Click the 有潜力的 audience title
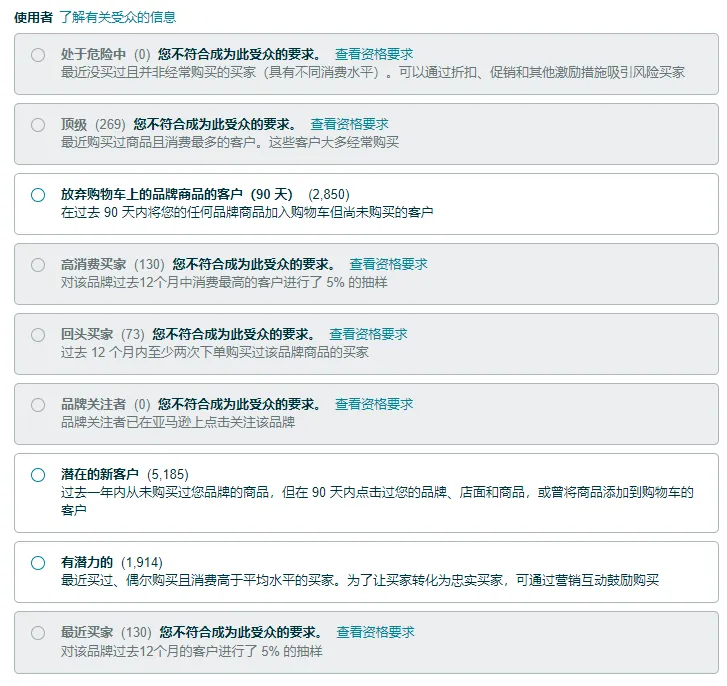The width and height of the screenshot is (727, 686). (87, 562)
